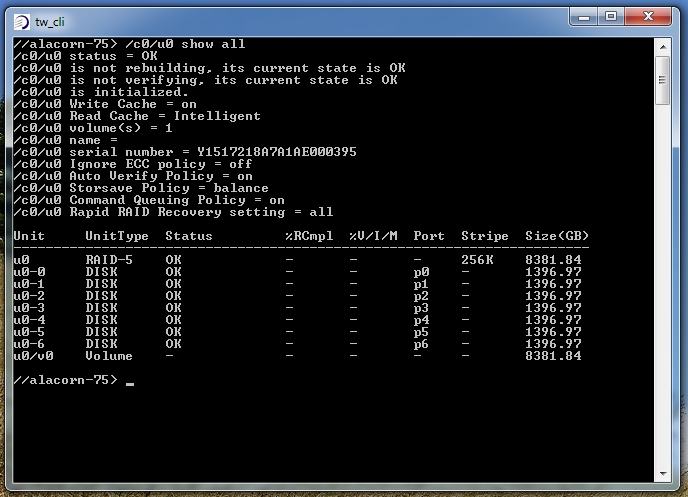Click the '%V/I/M' column header
The image size is (688, 497).
pos(373,236)
